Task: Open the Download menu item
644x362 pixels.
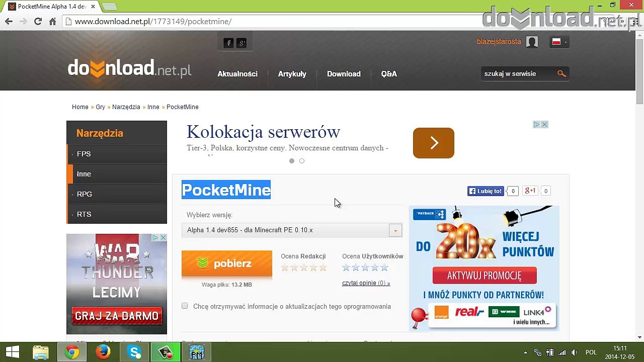Action: (x=344, y=74)
